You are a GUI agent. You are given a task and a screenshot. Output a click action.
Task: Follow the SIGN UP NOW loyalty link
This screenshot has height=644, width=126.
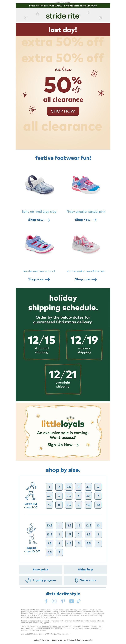point(88,6)
